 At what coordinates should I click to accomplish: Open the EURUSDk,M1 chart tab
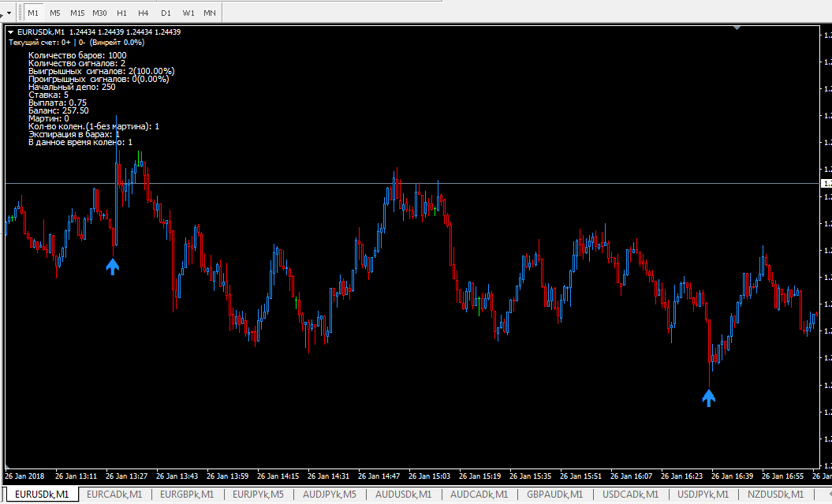pyautogui.click(x=42, y=495)
